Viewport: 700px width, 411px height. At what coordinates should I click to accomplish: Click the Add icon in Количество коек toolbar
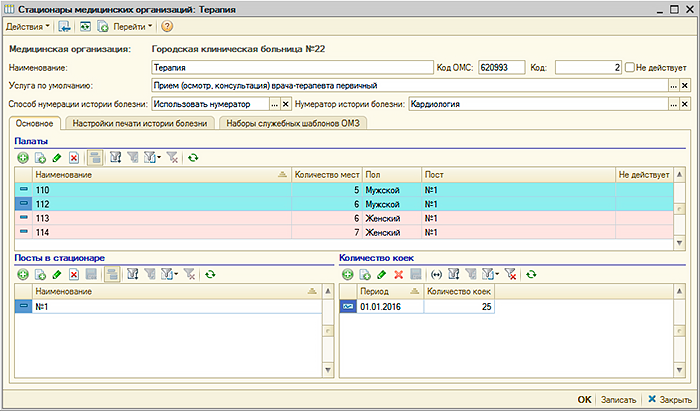click(x=348, y=274)
